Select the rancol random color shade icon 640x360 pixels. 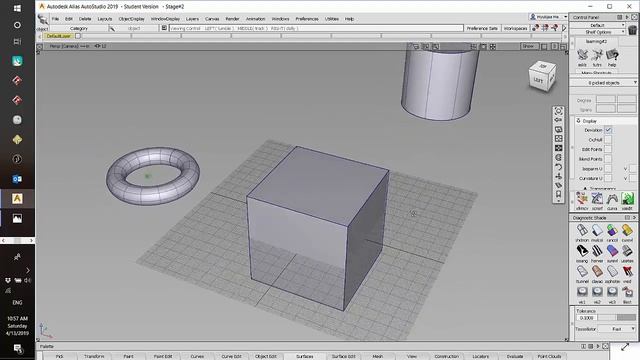pyautogui.click(x=612, y=231)
